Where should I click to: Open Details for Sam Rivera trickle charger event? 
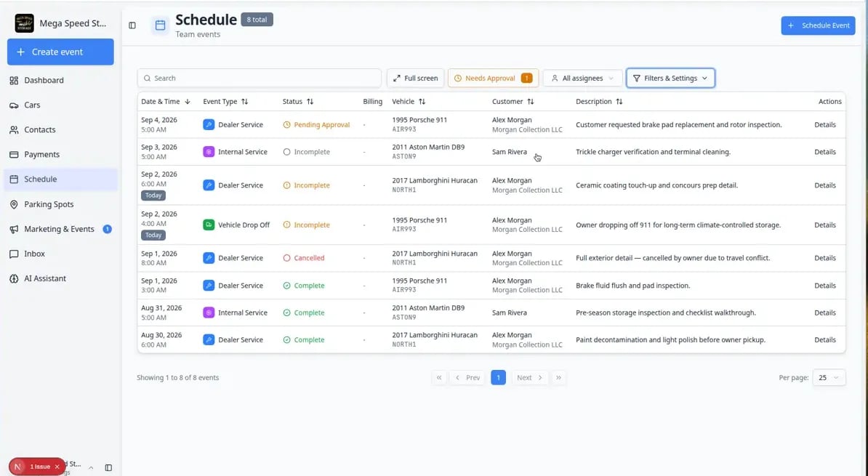pyautogui.click(x=825, y=152)
